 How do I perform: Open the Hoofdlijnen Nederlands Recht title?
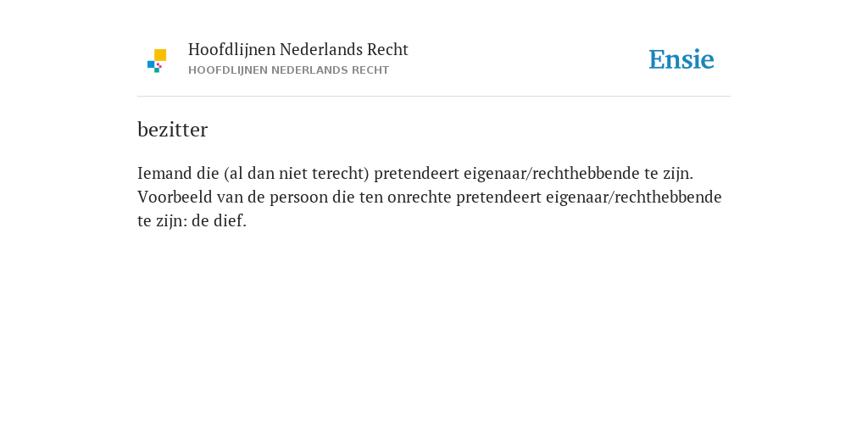point(298,50)
